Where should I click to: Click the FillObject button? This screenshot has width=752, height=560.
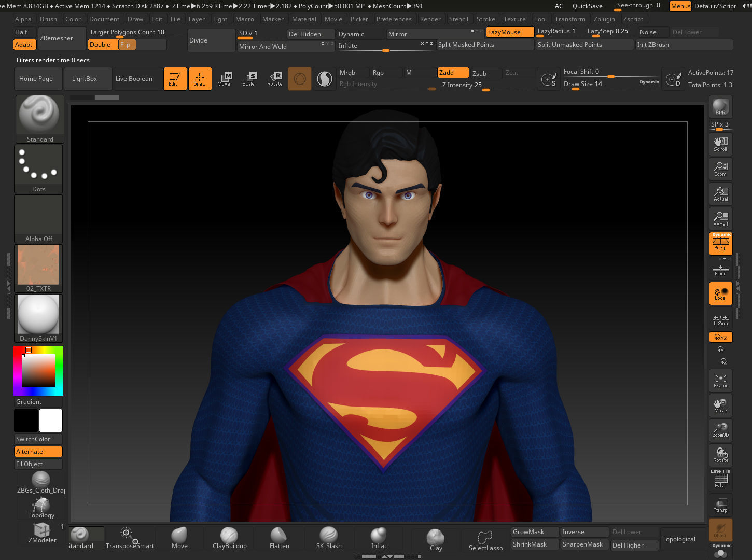[x=38, y=464]
